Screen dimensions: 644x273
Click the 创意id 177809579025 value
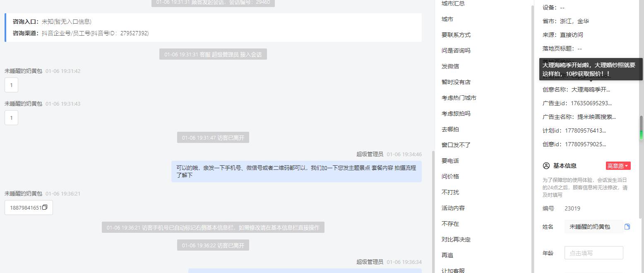click(x=585, y=144)
